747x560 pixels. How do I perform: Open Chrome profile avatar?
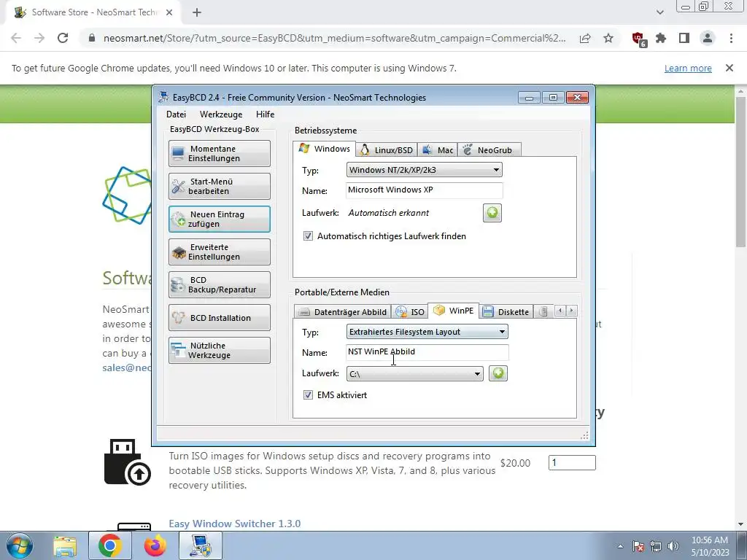[x=708, y=38]
